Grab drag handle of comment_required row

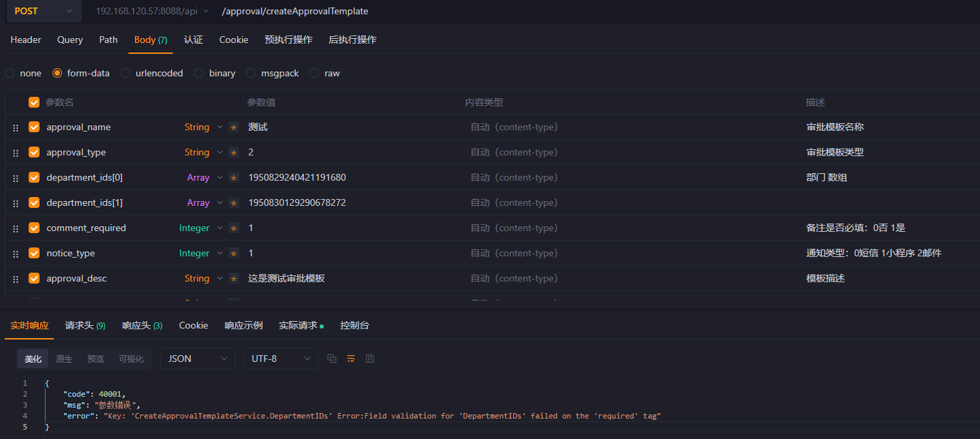15,228
